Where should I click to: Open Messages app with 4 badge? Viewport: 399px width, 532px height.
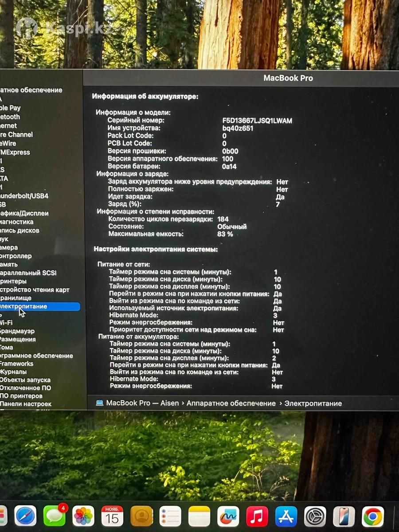(55, 516)
